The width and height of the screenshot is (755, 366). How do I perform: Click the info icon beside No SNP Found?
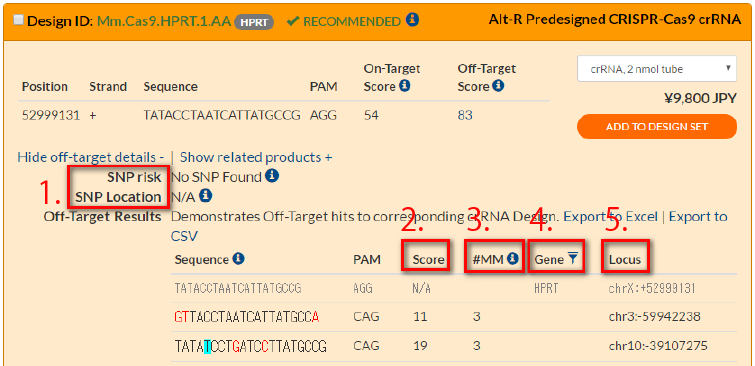[x=272, y=176]
